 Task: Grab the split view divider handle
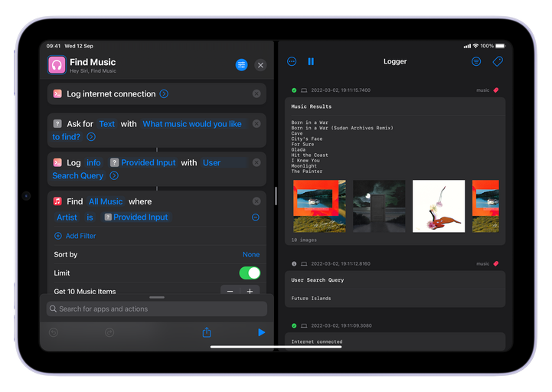point(276,196)
